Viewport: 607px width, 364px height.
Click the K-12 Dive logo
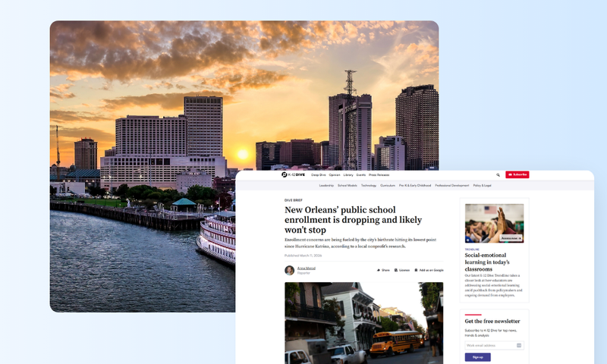(x=293, y=175)
